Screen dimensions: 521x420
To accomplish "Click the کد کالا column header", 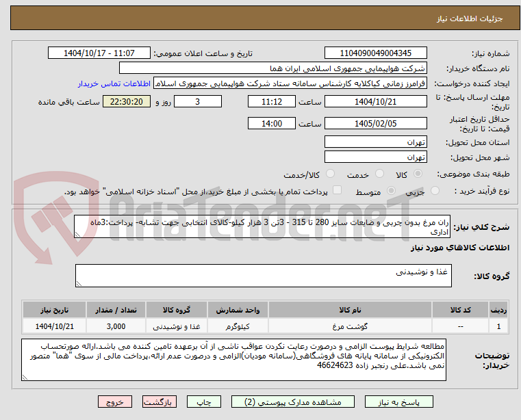I will point(460,310).
